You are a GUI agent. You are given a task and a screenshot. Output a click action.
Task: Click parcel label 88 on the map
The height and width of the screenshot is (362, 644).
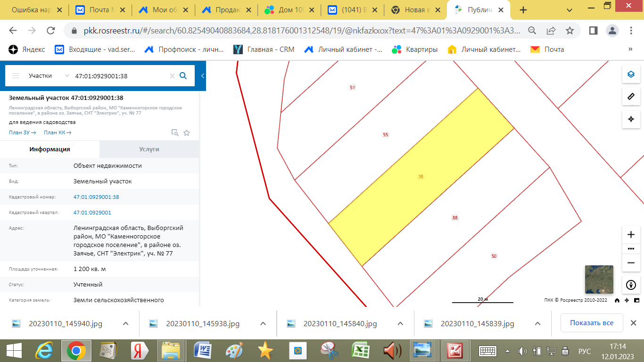tap(455, 218)
